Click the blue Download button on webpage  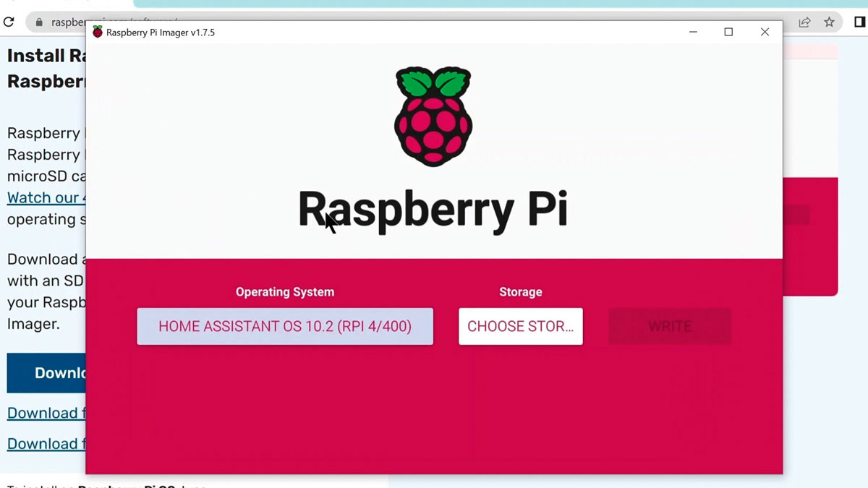coord(47,373)
